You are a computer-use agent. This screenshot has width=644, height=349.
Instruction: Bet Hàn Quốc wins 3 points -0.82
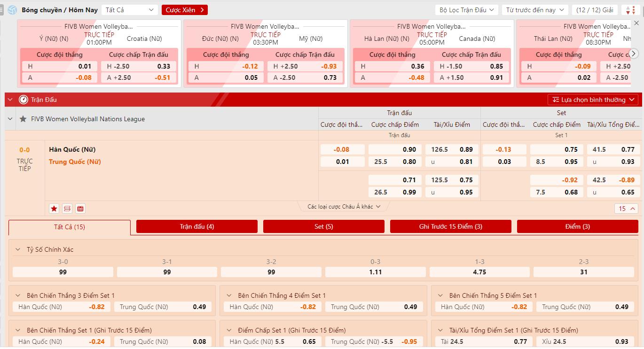(x=62, y=307)
